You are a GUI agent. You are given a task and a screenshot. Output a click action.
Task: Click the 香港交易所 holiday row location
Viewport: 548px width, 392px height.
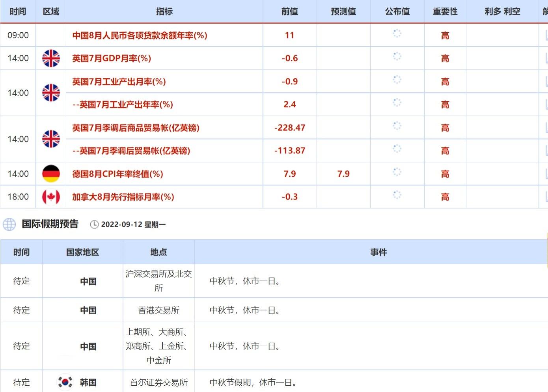point(158,310)
